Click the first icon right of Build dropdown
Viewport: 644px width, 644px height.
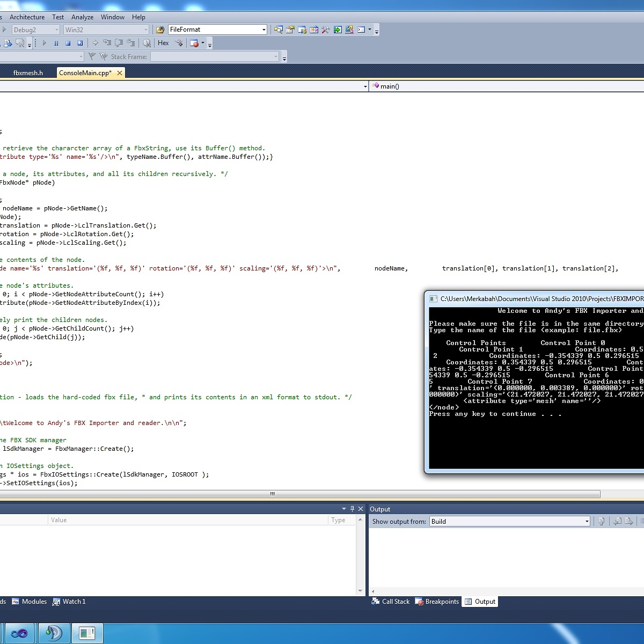pos(602,521)
